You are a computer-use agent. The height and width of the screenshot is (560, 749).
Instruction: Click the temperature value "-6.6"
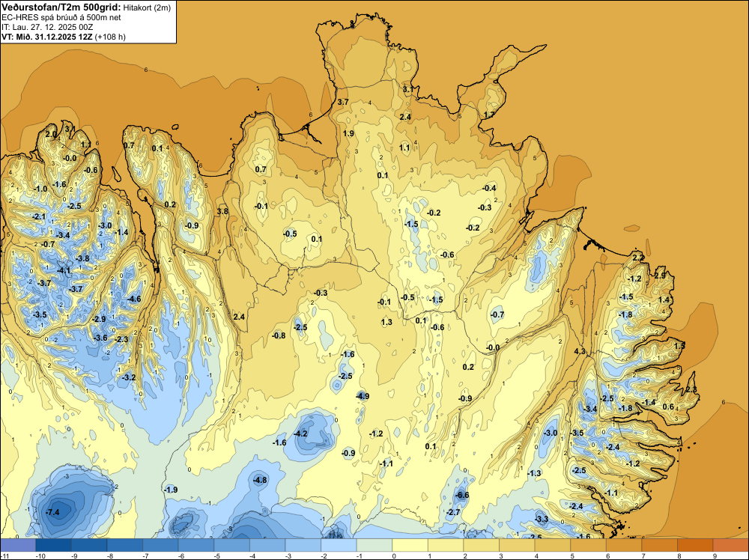462,495
